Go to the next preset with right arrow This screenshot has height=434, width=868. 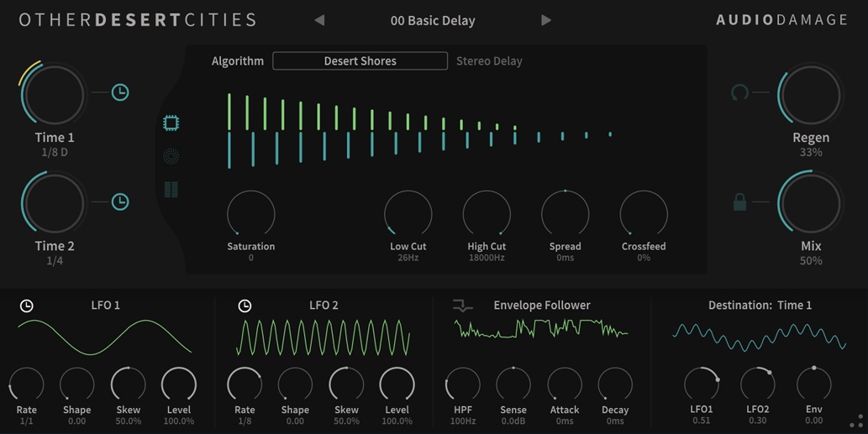[546, 20]
